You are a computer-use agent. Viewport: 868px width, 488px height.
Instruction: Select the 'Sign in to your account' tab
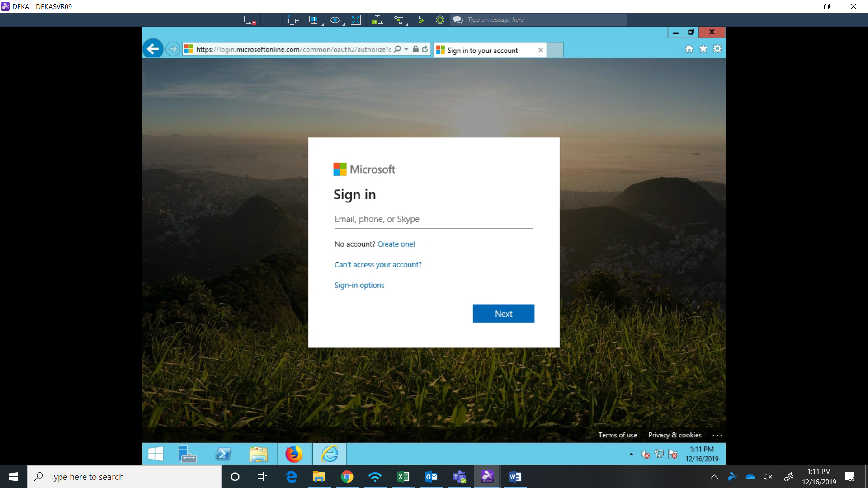tap(483, 50)
